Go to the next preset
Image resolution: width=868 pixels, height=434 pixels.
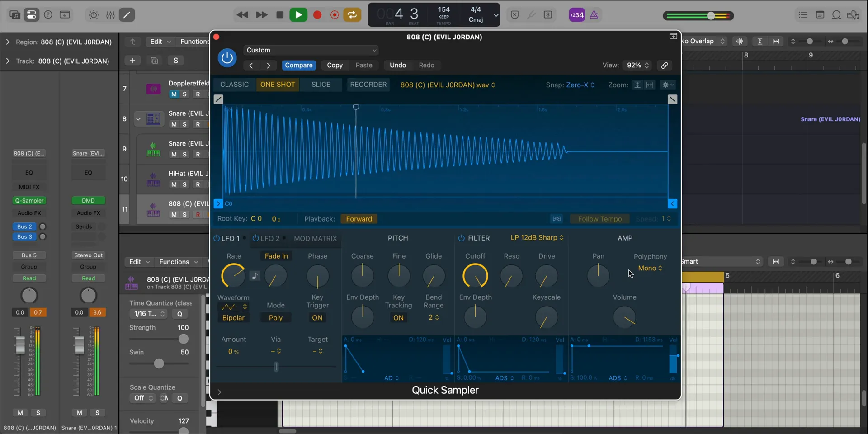coord(269,66)
